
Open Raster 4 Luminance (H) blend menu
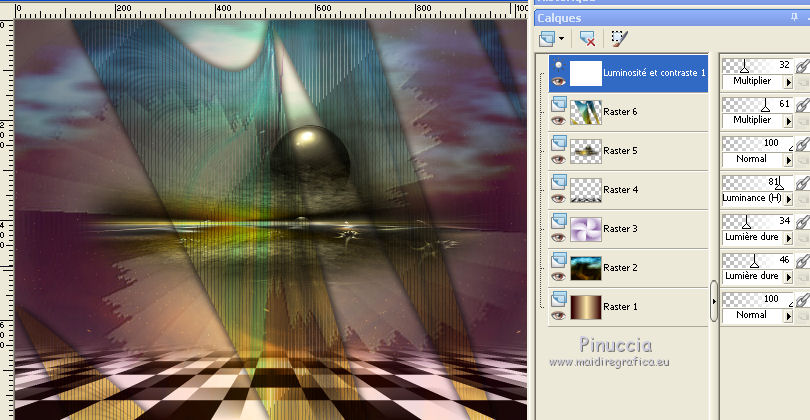point(788,199)
